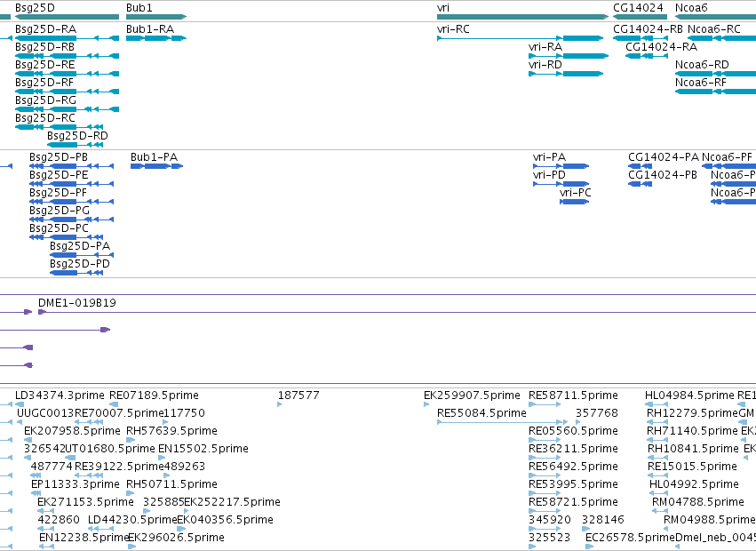
Task: Open EST EK207958.5prime
Action: (28, 440)
